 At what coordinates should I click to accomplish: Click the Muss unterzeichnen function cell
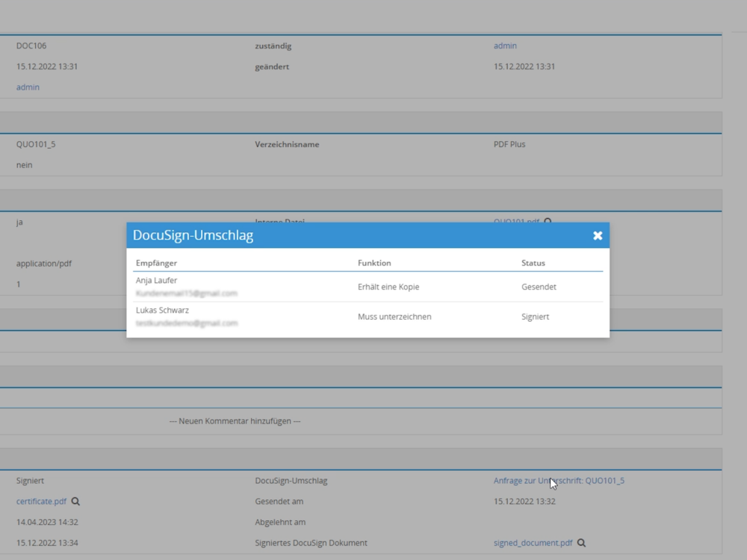(x=394, y=317)
